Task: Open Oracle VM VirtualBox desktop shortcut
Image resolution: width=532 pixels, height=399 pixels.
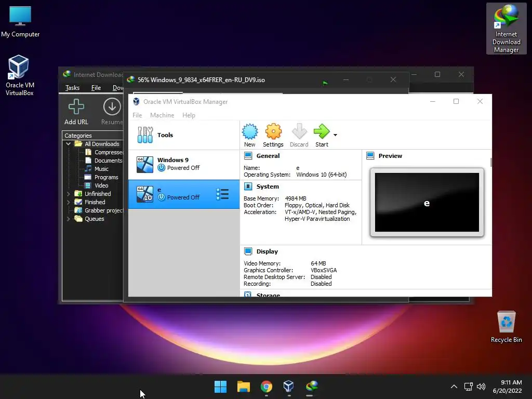Action: 19,75
